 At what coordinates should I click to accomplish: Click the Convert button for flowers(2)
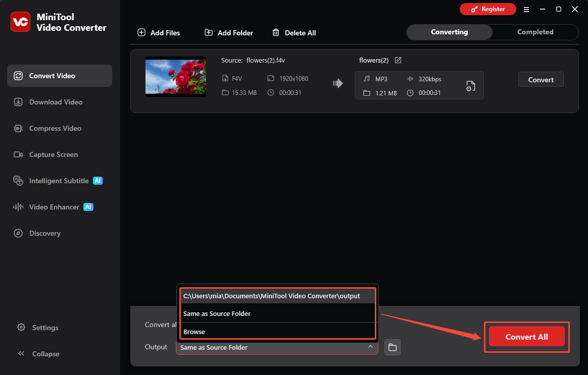coord(541,79)
